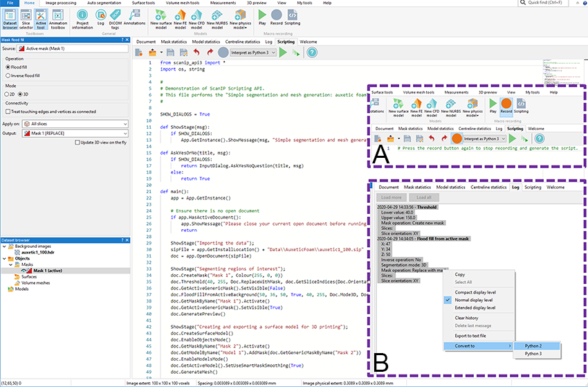Select Inverse flood fill operation
This screenshot has height=387, width=588.
pyautogui.click(x=8, y=75)
